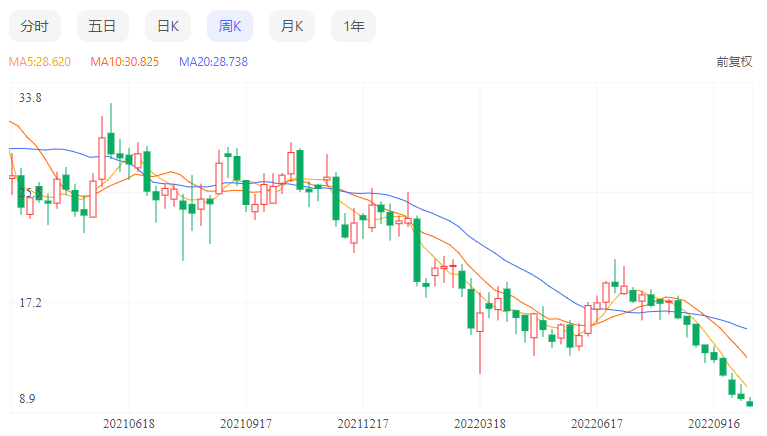The image size is (767, 436).
Task: Click the candle with long lower wick above 20220318
Action: point(480,322)
